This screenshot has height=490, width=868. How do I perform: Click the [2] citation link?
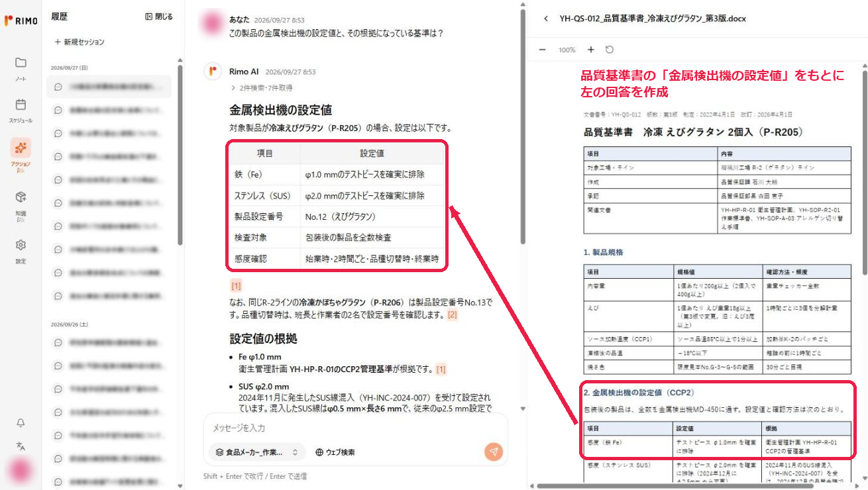(453, 315)
